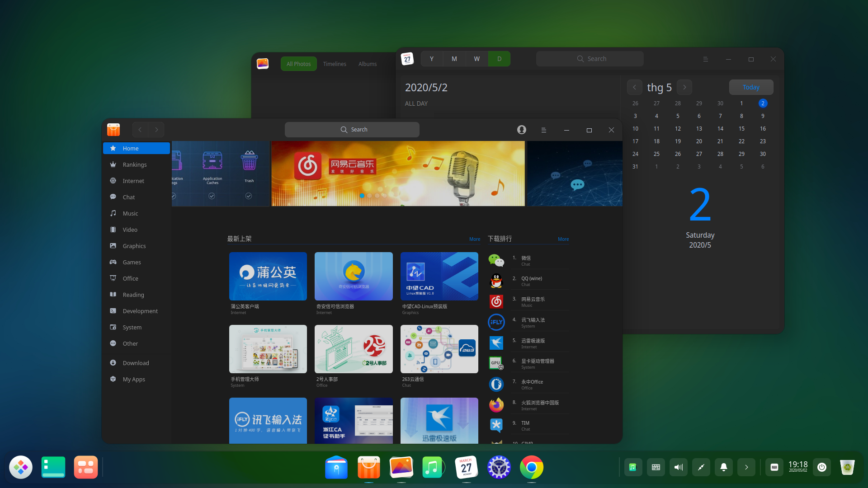This screenshot has width=868, height=488.
Task: Click the volume icon in the system tray
Action: coord(678,467)
